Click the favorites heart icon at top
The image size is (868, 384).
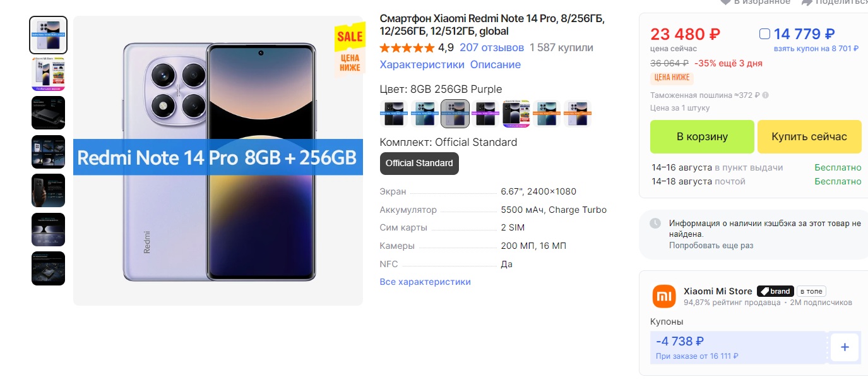tap(725, 2)
